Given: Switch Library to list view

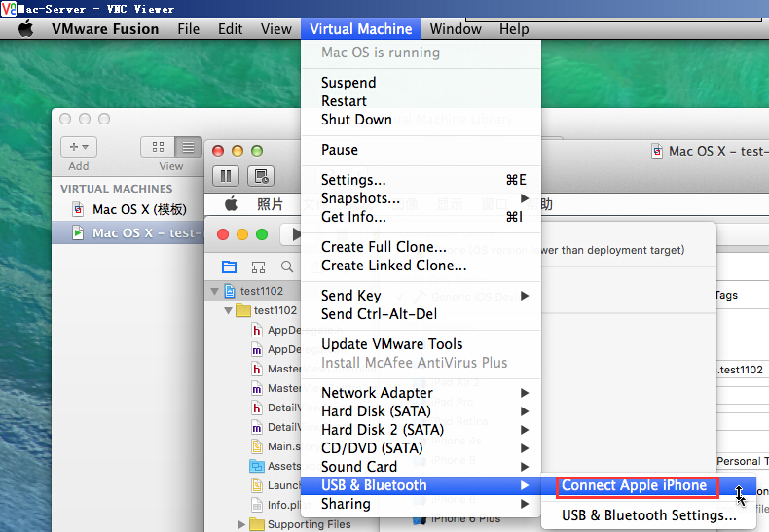Looking at the screenshot, I should 188,147.
